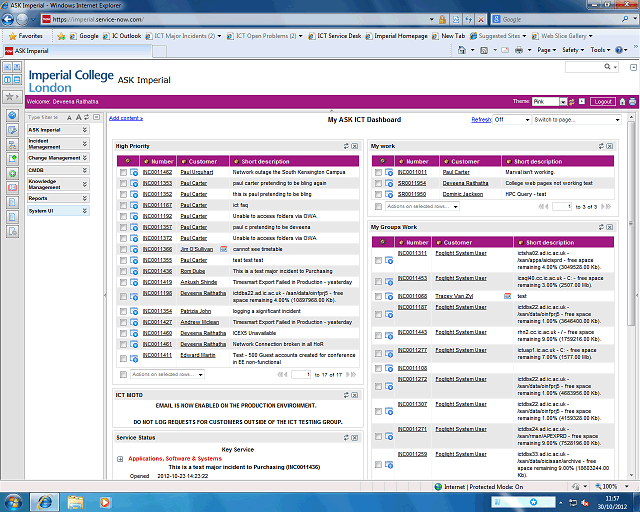Select the checkbox beside INC0011453 in My Groups Work

(x=378, y=279)
